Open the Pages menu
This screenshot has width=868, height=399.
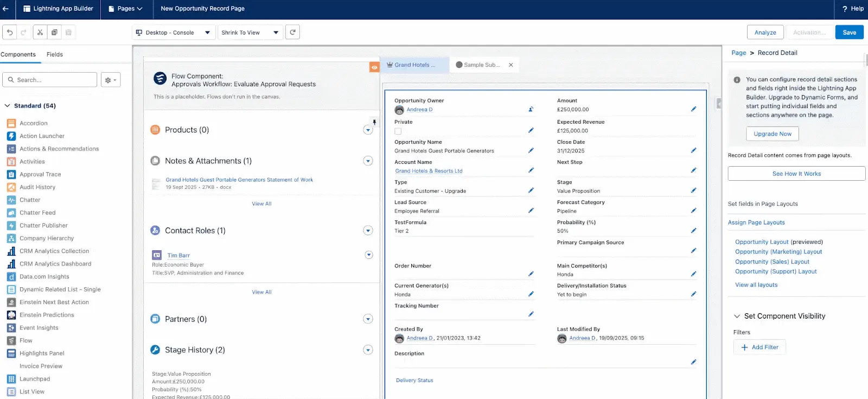(x=125, y=9)
